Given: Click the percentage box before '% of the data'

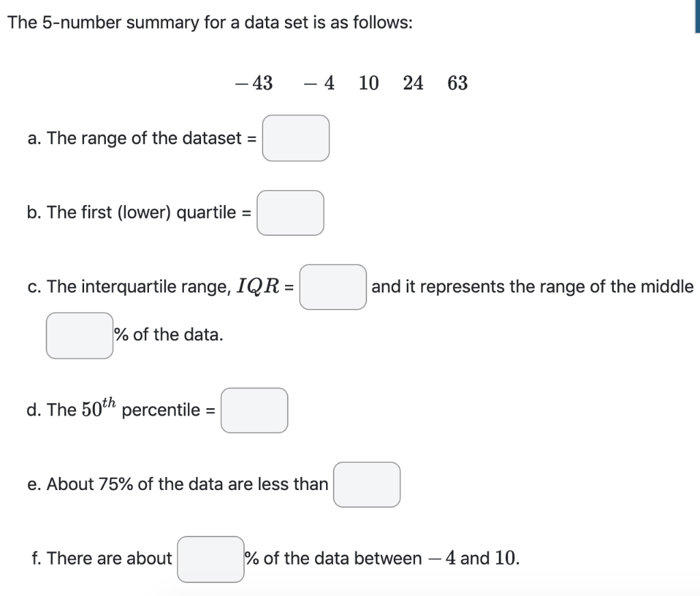Looking at the screenshot, I should 79,335.
